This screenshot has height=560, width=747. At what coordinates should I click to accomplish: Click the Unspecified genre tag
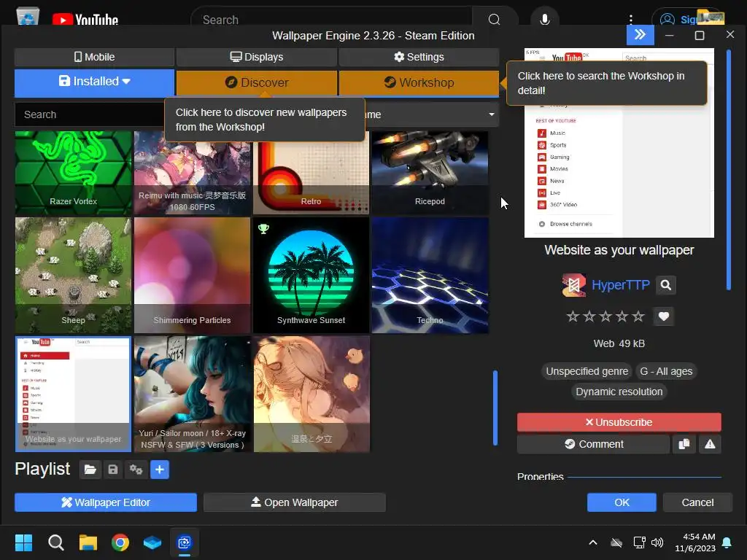tap(587, 371)
